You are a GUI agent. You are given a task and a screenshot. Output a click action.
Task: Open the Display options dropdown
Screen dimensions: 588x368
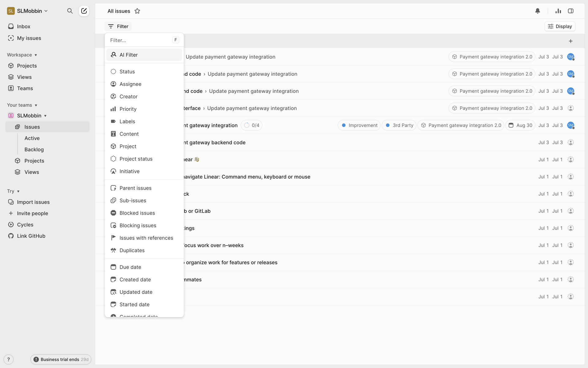pos(560,26)
